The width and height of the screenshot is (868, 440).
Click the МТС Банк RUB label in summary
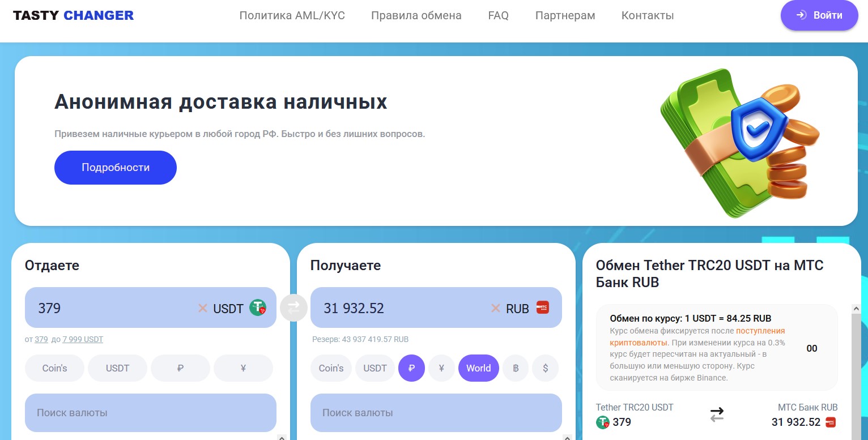tap(807, 407)
